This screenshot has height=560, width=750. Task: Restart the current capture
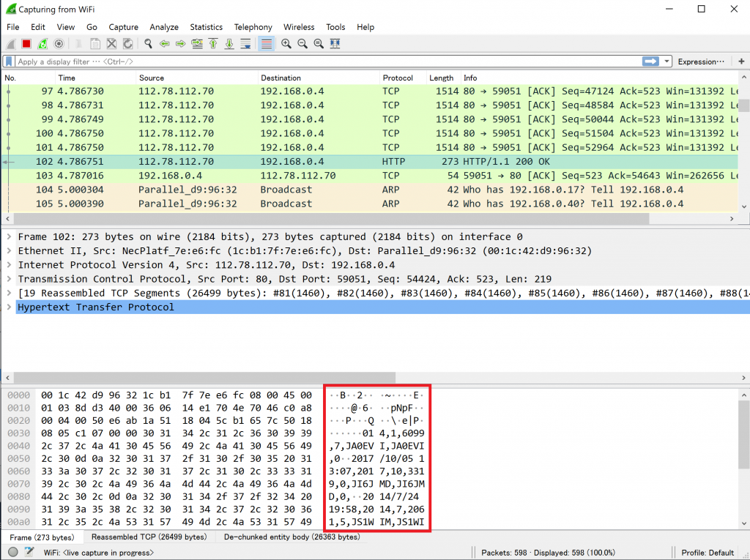coord(42,44)
